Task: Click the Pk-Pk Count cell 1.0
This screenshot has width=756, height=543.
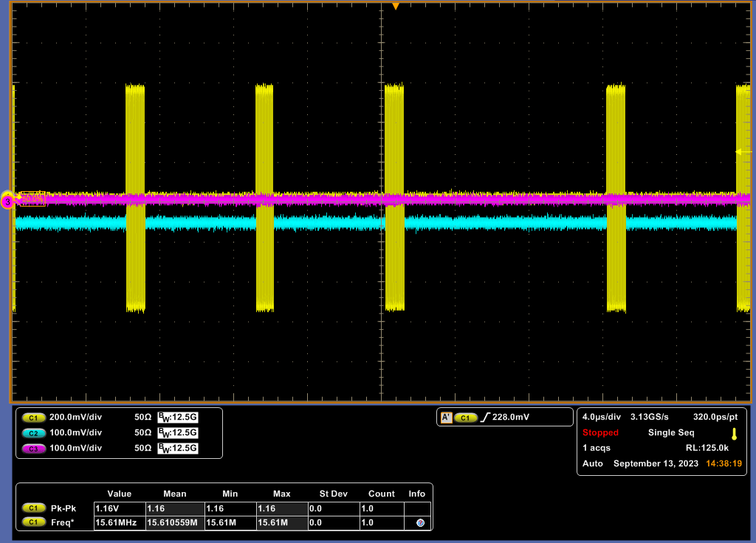Action: coord(382,509)
